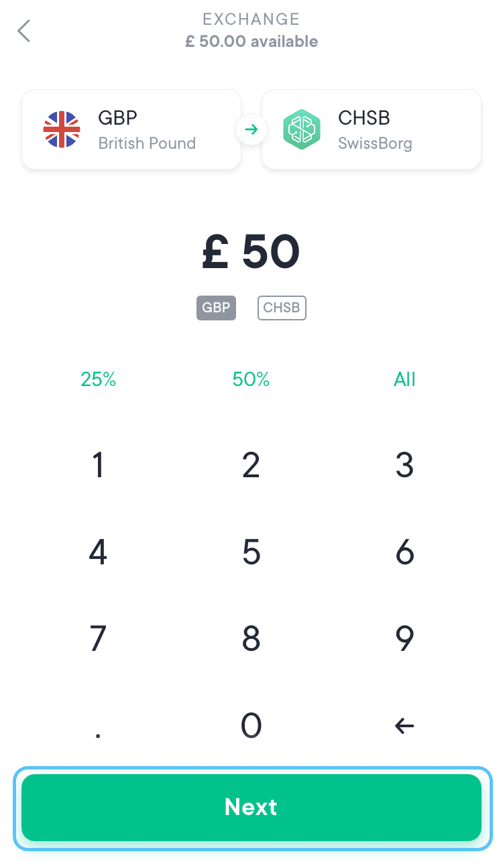Click the £ 50 amount display
The width and height of the screenshot is (503, 868).
click(251, 253)
